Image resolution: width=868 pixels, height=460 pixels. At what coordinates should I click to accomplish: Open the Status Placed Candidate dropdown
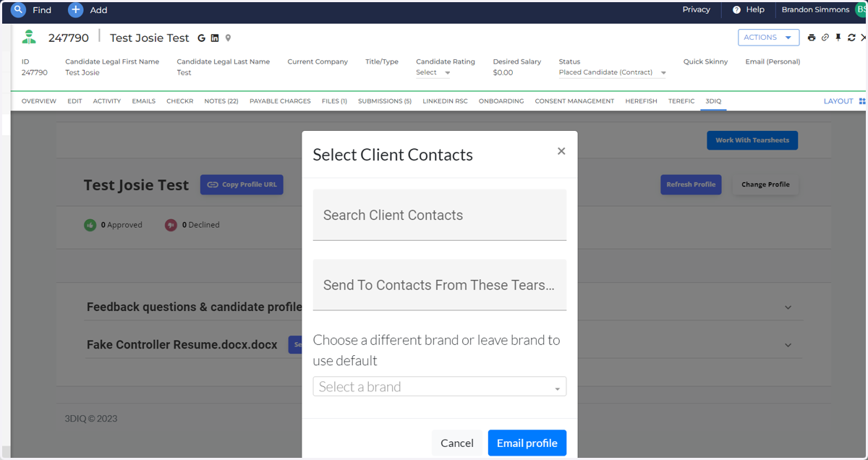(x=612, y=72)
